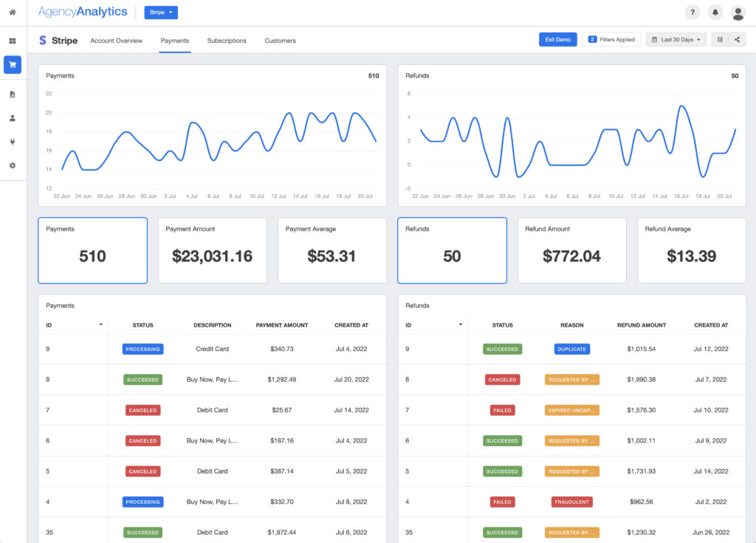Select the Payments tab
The height and width of the screenshot is (543, 756).
click(x=174, y=41)
